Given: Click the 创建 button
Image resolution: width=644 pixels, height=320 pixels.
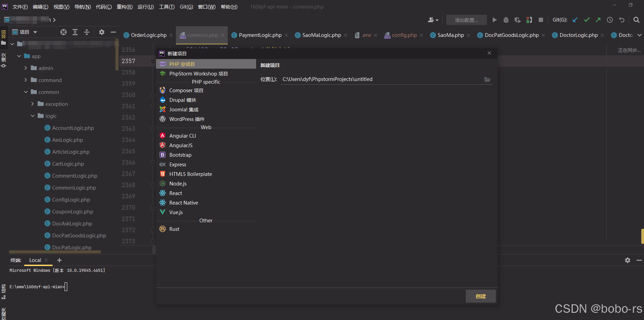Looking at the screenshot, I should tap(481, 296).
